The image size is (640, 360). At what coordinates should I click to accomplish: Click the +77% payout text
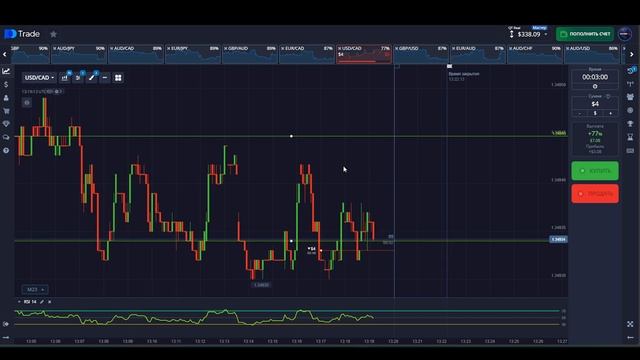(595, 133)
